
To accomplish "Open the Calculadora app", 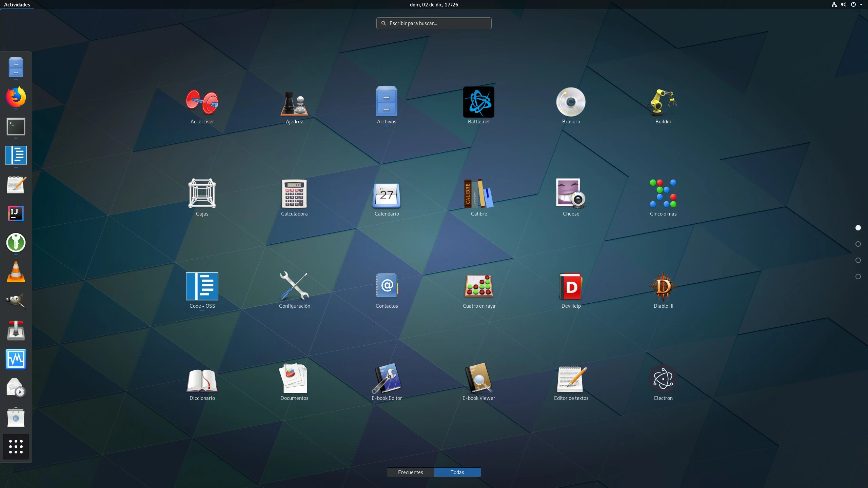I will coord(294,194).
